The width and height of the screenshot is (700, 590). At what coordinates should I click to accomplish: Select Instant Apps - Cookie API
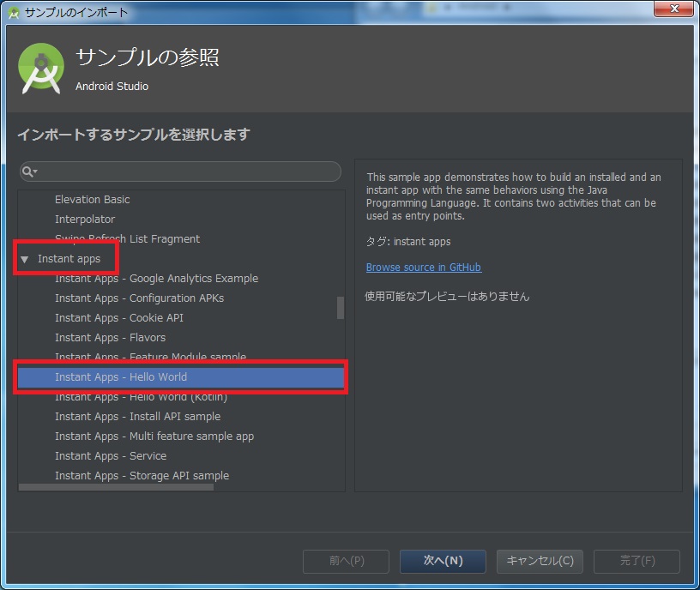118,318
